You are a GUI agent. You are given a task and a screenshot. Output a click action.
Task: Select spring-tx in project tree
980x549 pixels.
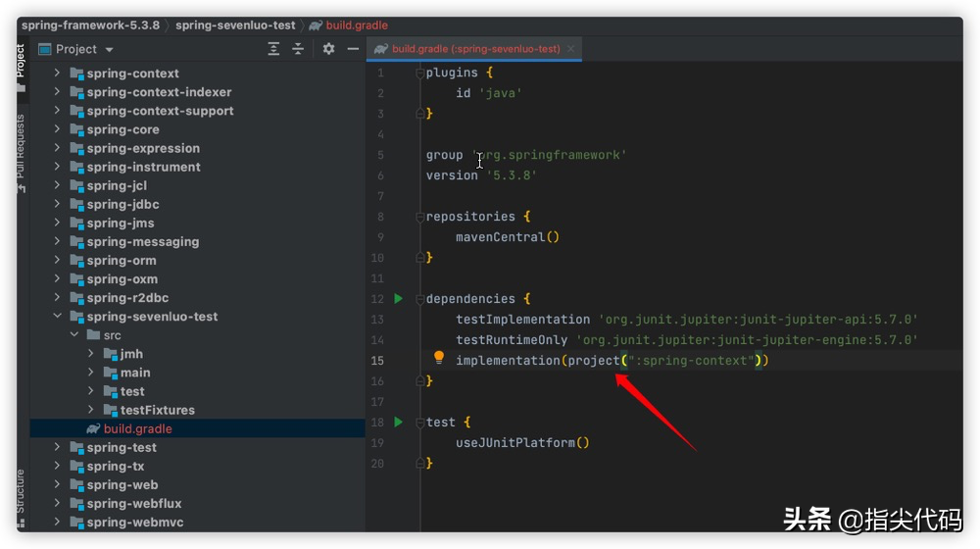click(116, 466)
